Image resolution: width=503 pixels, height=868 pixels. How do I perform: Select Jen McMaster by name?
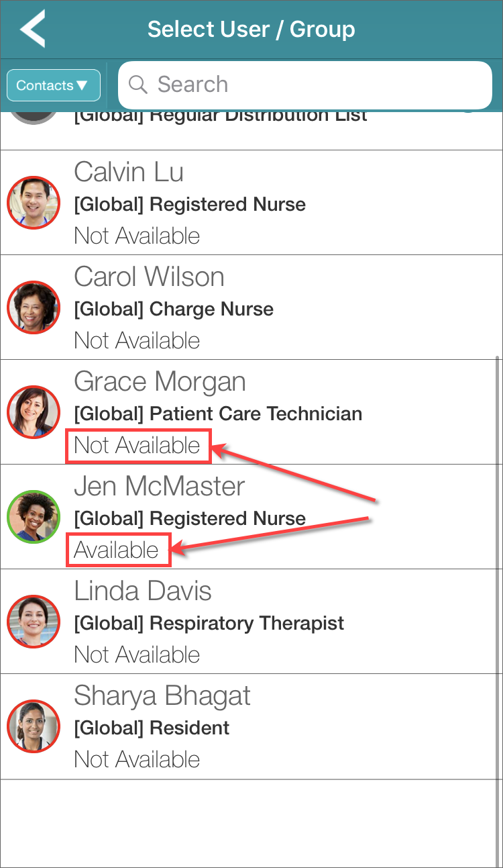(x=160, y=487)
